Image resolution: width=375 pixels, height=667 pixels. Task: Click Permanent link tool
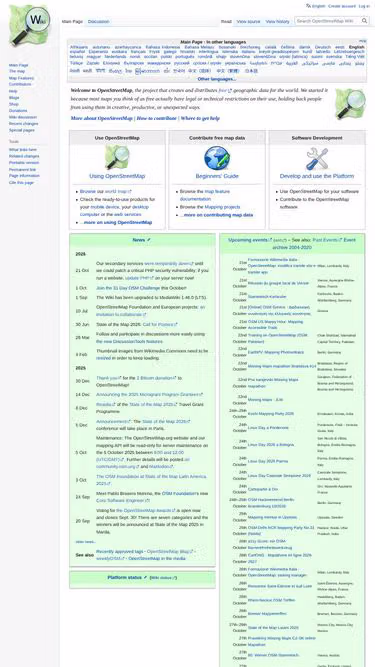point(22,169)
